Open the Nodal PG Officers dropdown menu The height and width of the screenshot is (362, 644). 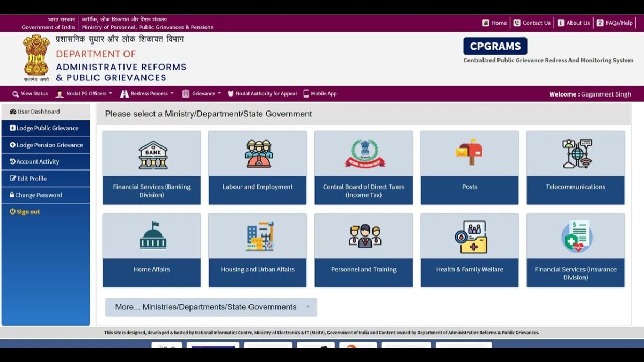[x=84, y=94]
